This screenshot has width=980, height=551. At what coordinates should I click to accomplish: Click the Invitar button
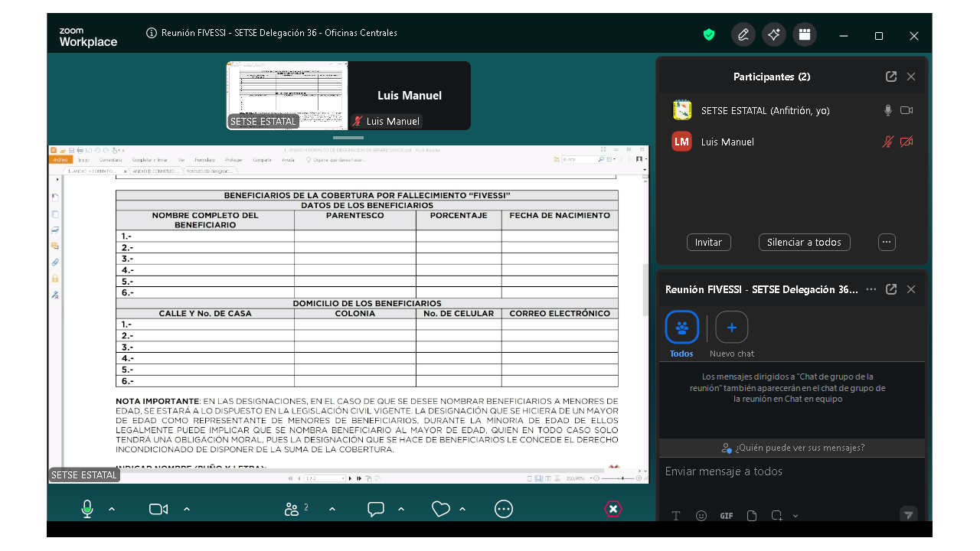[708, 242]
